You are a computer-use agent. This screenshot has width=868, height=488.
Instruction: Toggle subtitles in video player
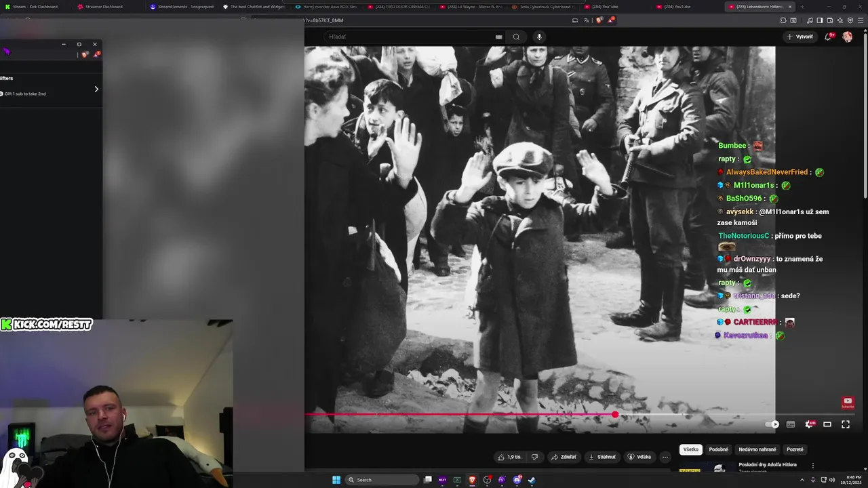(791, 424)
